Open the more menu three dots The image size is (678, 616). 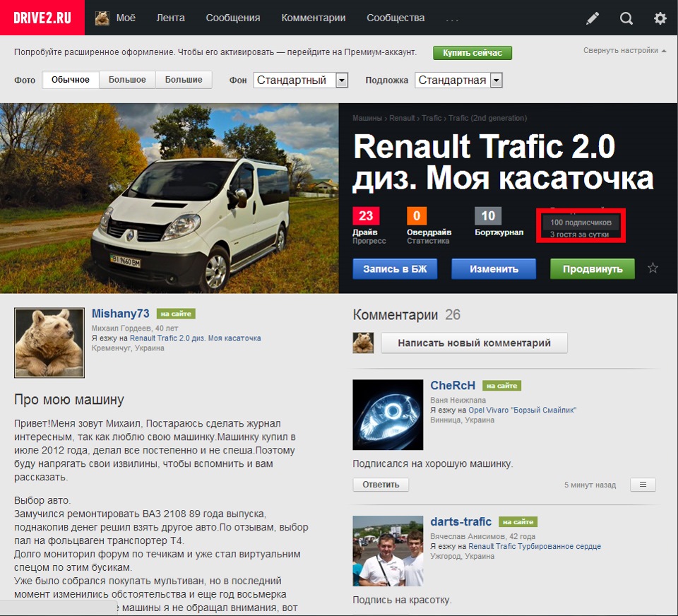[x=452, y=20]
